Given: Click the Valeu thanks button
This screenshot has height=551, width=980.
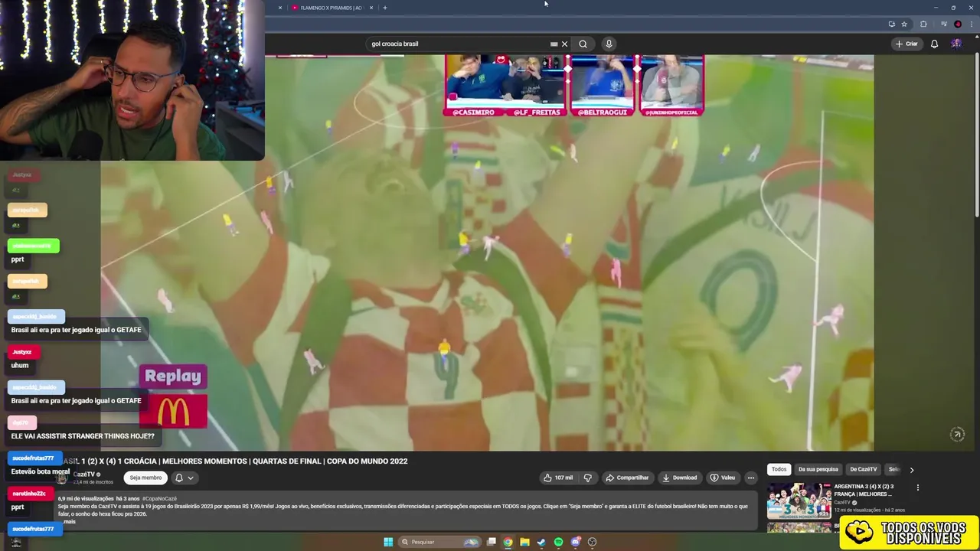Looking at the screenshot, I should (723, 478).
